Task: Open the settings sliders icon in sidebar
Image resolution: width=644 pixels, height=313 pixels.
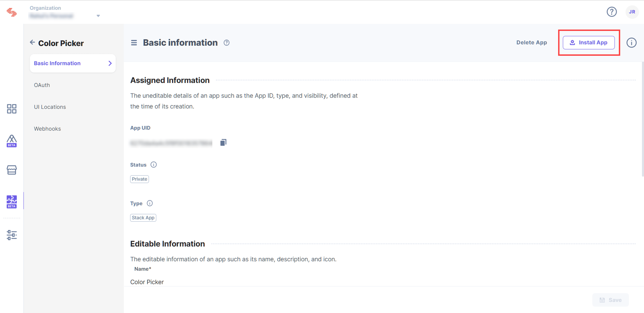Action: pos(12,235)
